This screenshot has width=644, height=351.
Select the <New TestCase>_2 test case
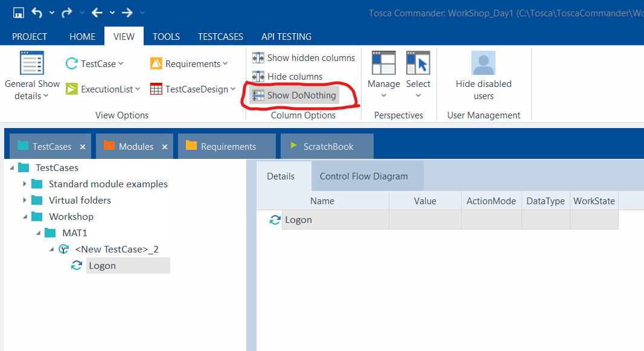(116, 249)
